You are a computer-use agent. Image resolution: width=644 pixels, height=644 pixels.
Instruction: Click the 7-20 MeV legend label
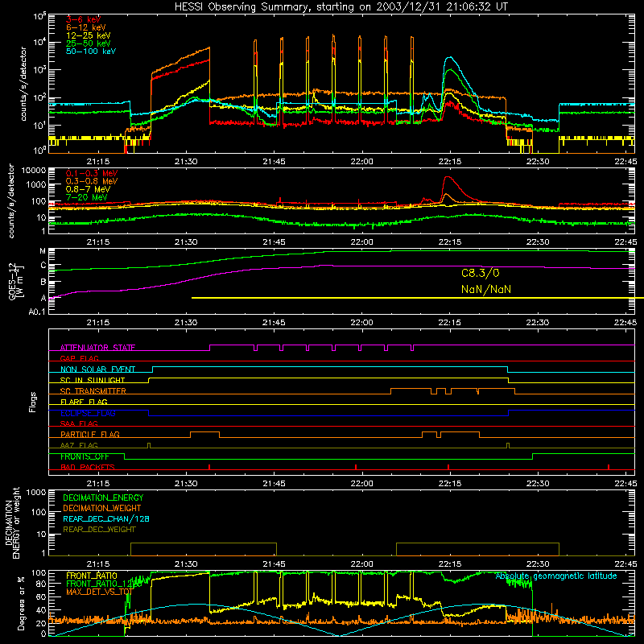click(x=86, y=197)
